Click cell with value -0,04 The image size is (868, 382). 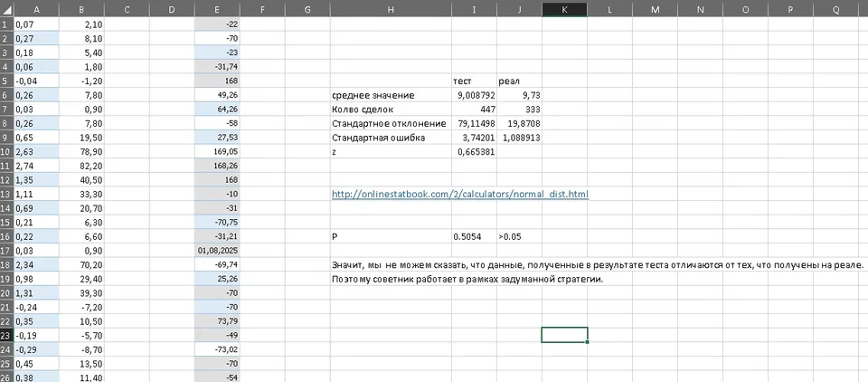(36, 81)
